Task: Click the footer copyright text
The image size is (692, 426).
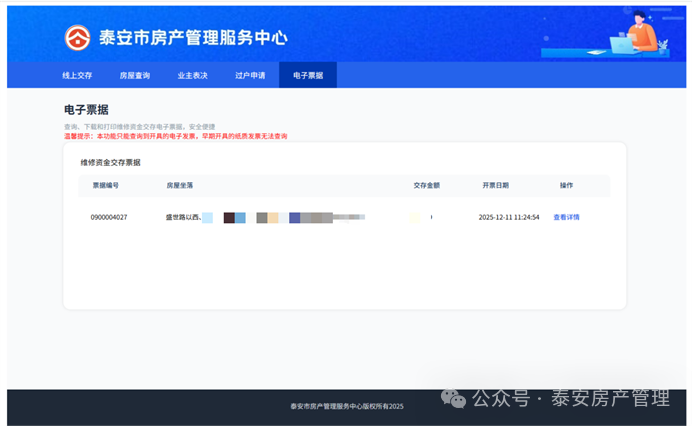Action: [x=346, y=406]
